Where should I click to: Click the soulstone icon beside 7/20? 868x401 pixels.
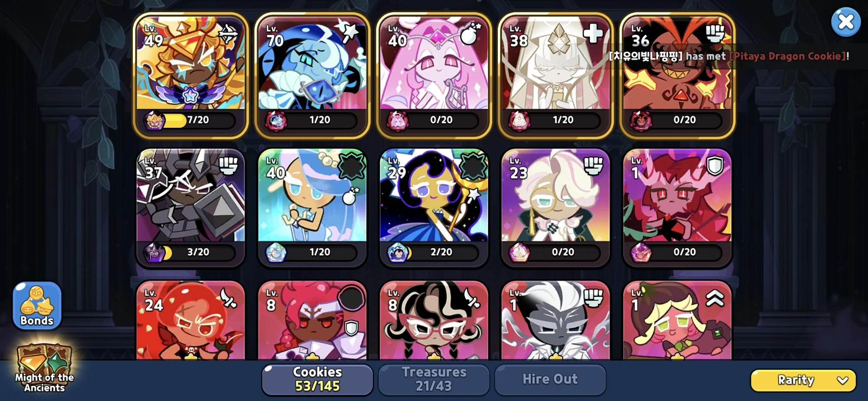pyautogui.click(x=154, y=120)
